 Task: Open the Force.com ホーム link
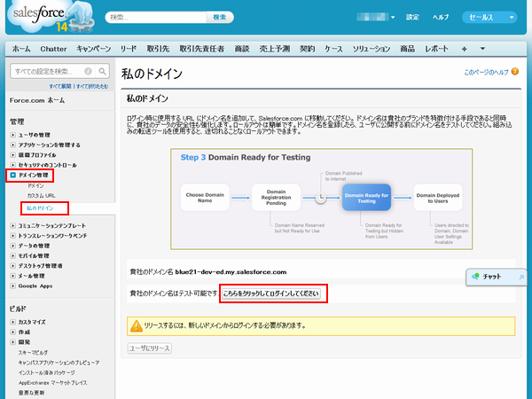coord(37,100)
